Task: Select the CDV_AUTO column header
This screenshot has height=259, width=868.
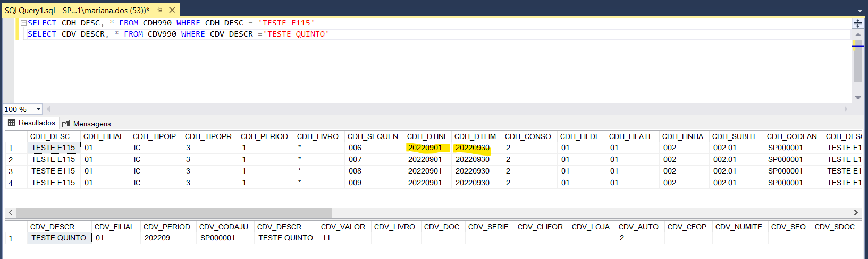Action: pyautogui.click(x=639, y=227)
